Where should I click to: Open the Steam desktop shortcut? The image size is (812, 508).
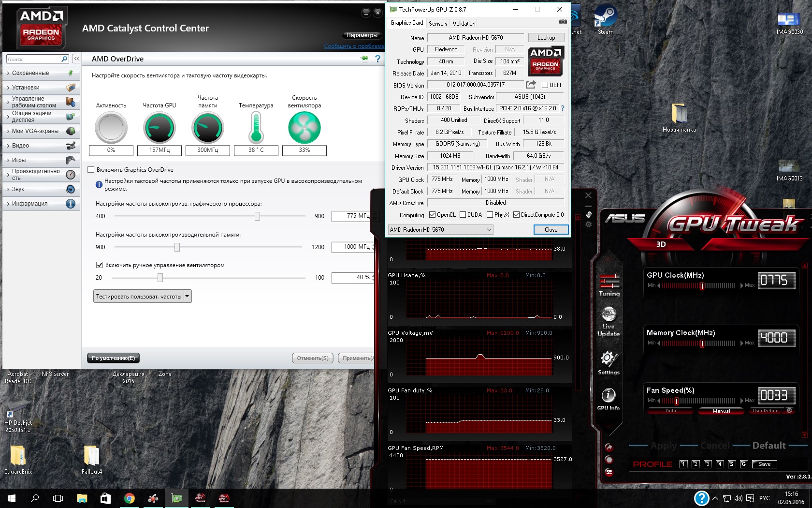(x=605, y=20)
